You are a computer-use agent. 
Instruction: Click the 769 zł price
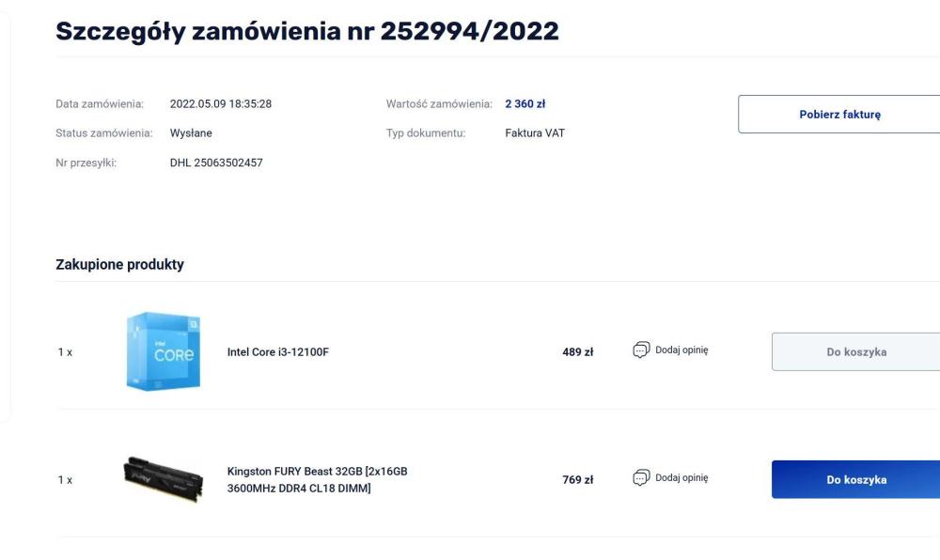[x=577, y=480]
